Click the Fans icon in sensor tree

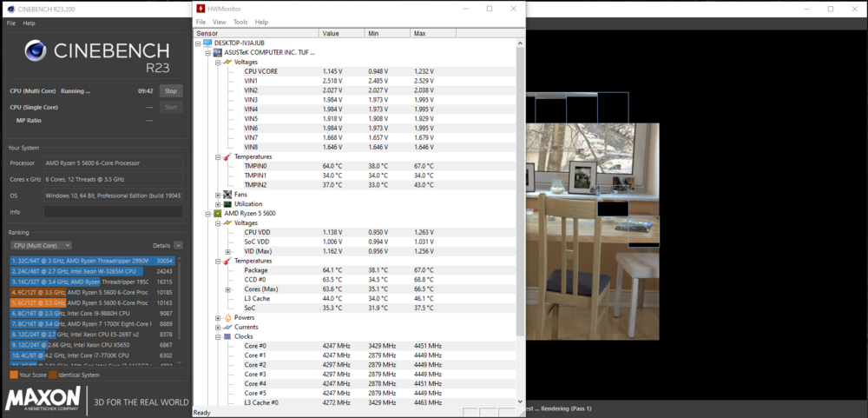point(227,195)
